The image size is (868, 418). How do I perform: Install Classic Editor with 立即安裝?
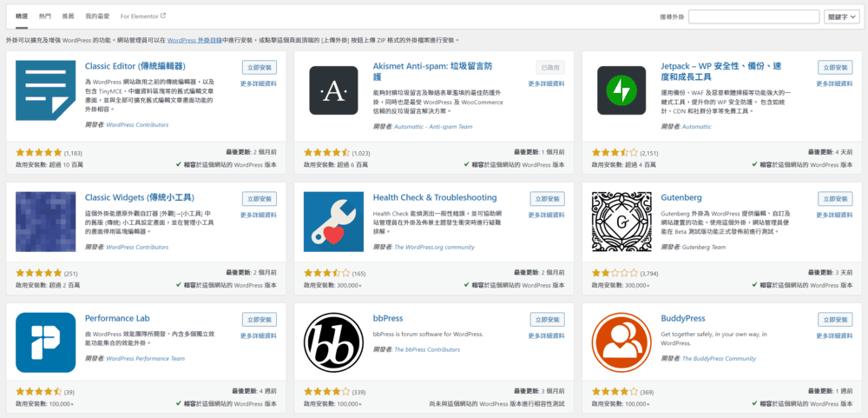pos(259,68)
